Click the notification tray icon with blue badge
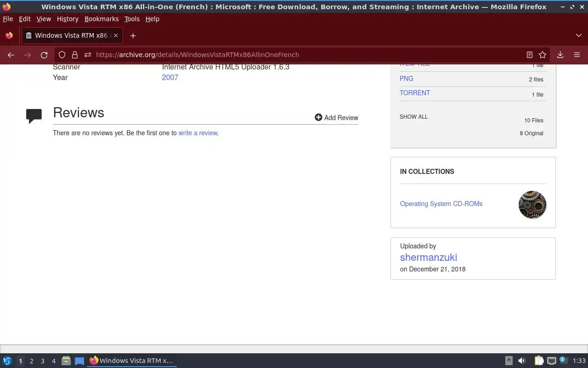 click(564, 361)
